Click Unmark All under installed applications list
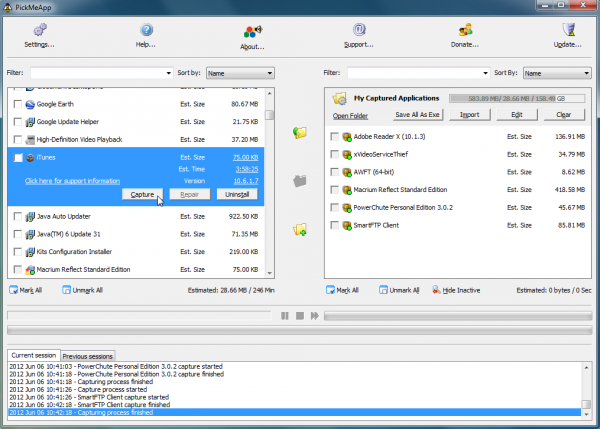600x429 pixels. coord(83,290)
